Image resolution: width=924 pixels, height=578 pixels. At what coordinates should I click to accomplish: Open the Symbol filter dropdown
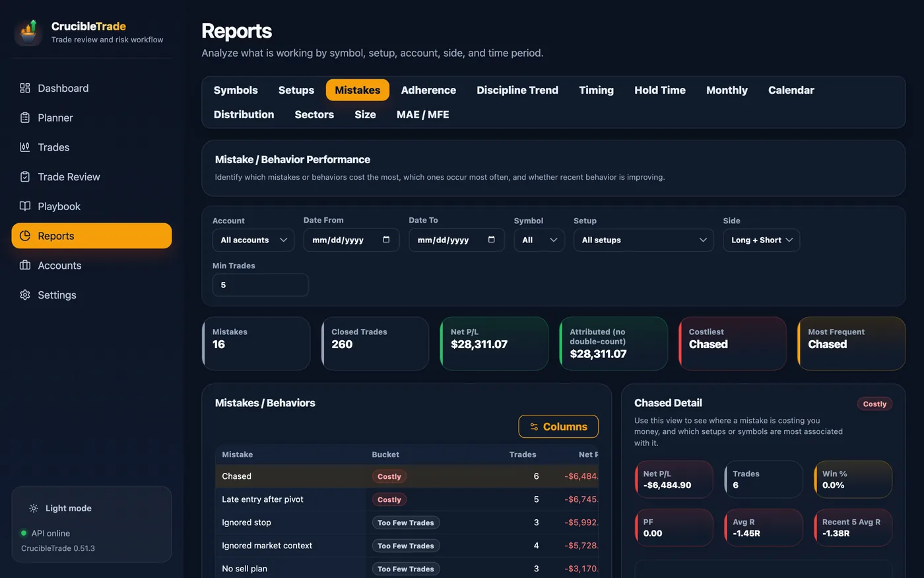[539, 240]
